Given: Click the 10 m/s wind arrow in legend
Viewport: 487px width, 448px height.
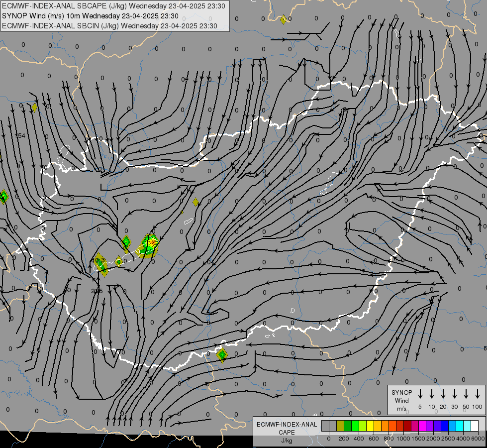Looking at the screenshot, I should (x=431, y=394).
